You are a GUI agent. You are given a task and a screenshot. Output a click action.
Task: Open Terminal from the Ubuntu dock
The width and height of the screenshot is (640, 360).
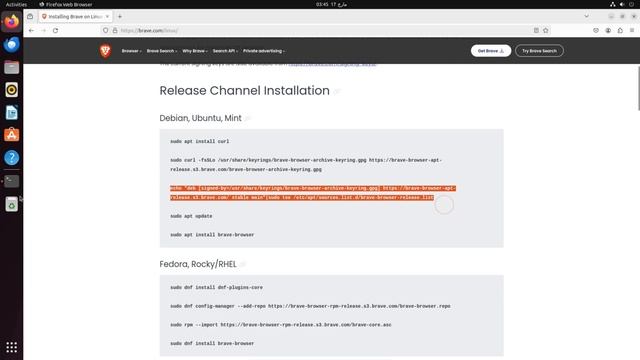11,181
